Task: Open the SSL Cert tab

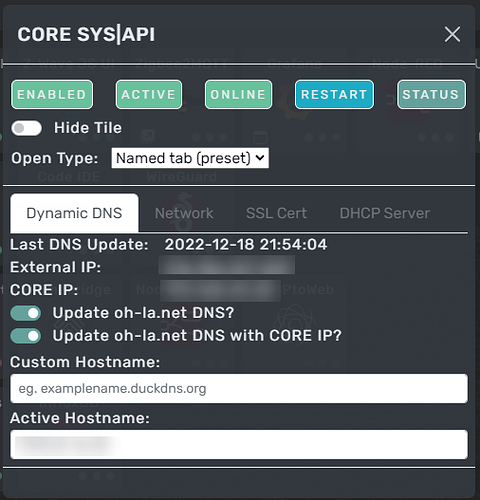Action: (x=276, y=213)
